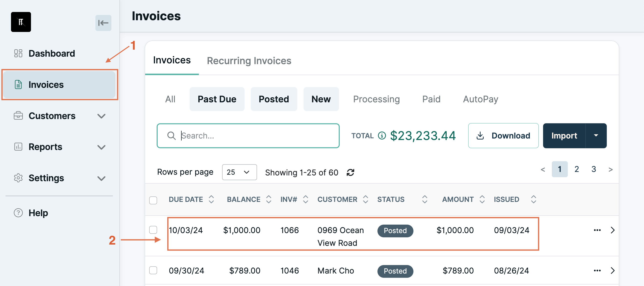The image size is (644, 286).
Task: Open the Dashboard from the sidebar
Action: 52,53
